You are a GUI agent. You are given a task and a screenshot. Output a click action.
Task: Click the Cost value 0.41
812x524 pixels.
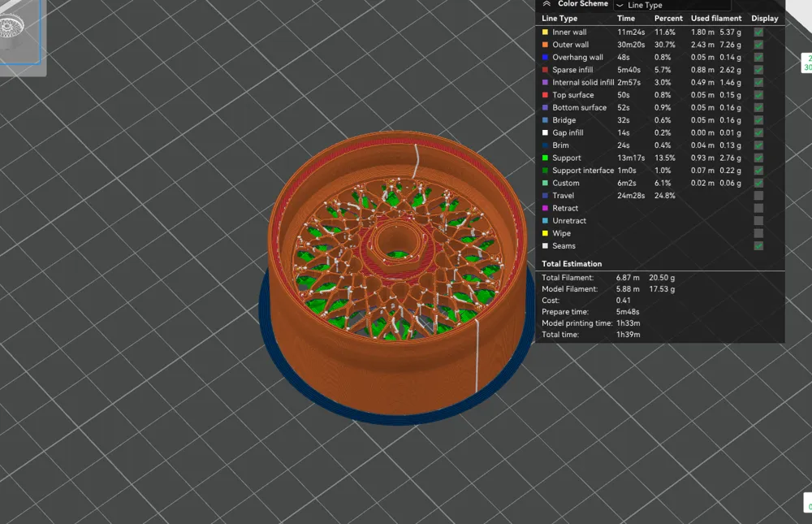pyautogui.click(x=623, y=301)
